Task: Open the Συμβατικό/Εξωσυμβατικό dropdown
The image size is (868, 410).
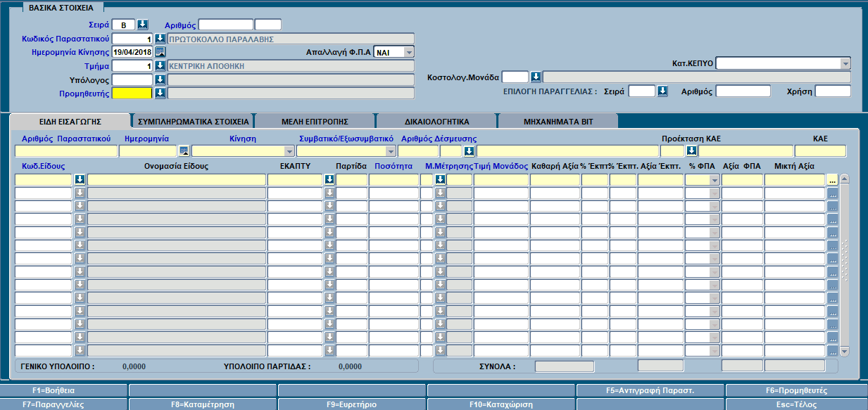Action: point(391,150)
